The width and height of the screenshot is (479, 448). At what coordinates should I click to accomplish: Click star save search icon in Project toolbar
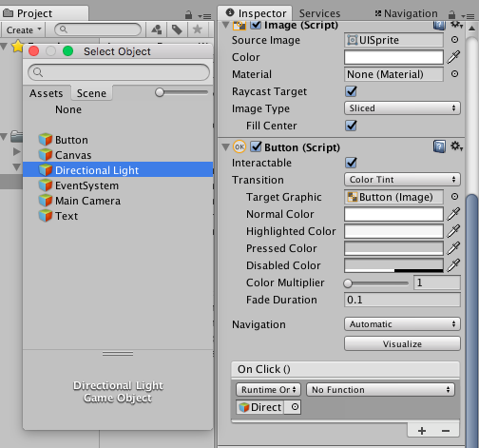coord(198,29)
